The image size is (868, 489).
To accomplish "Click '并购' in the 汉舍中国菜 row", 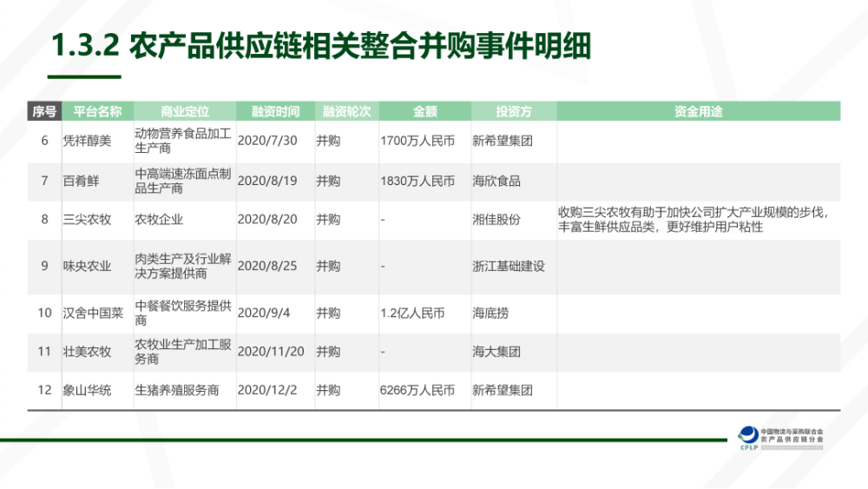I will 328,313.
